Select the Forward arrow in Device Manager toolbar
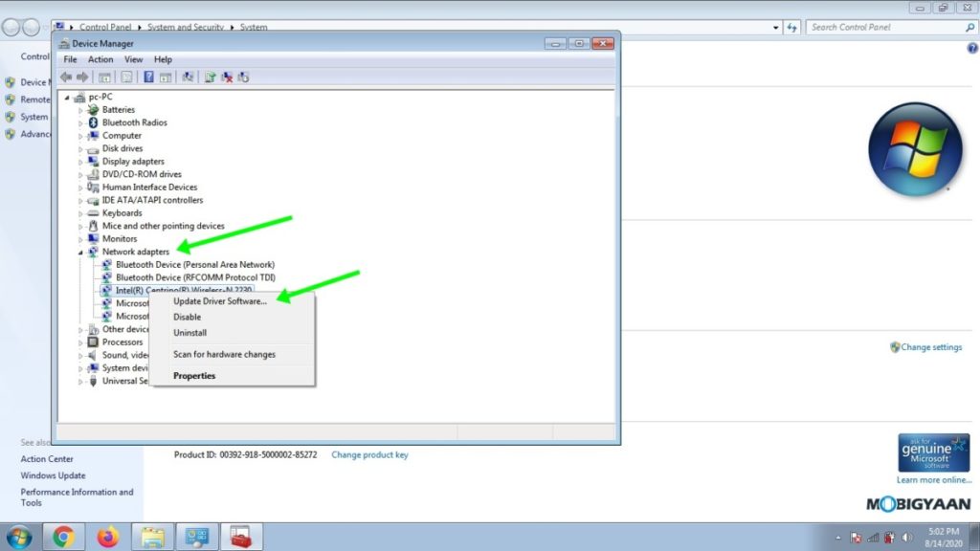 82,77
